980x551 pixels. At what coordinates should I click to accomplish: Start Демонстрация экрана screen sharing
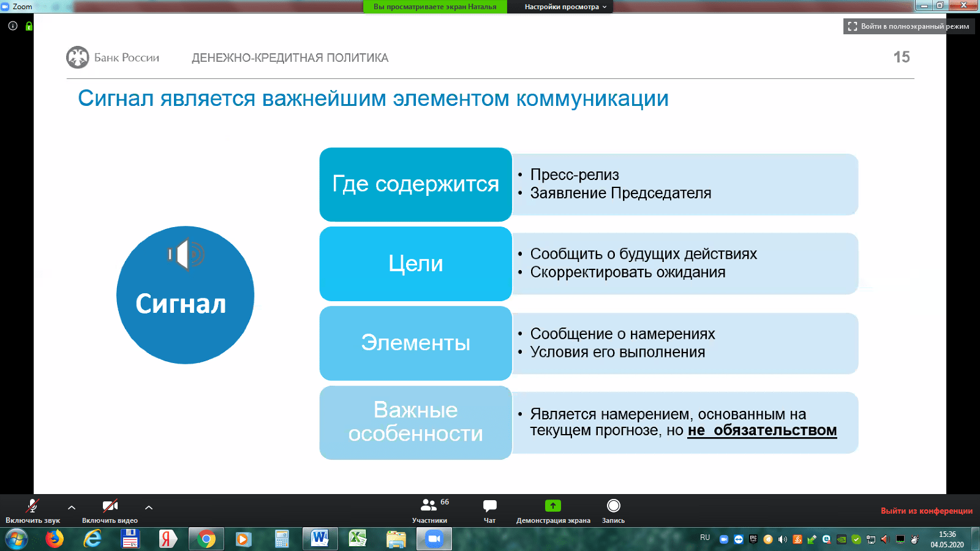tap(553, 511)
